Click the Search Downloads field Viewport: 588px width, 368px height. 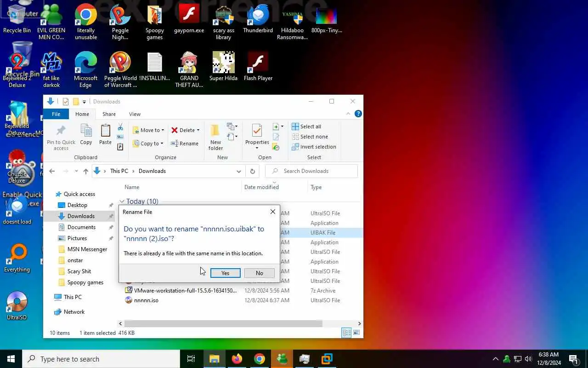(311, 171)
